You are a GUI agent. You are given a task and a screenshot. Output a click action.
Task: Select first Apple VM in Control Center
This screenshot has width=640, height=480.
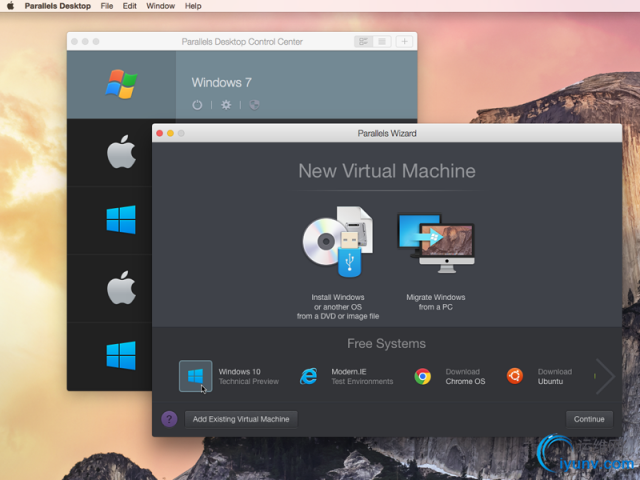121,152
